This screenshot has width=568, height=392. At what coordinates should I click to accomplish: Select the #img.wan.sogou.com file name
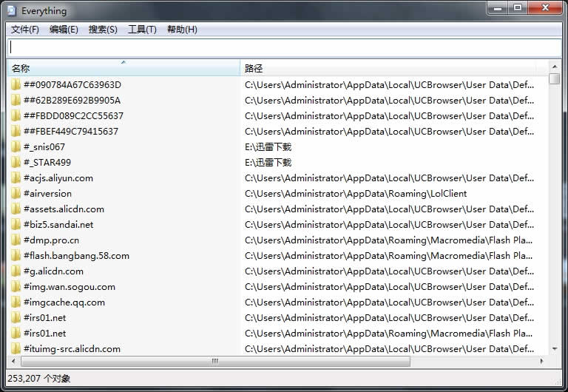click(x=70, y=287)
